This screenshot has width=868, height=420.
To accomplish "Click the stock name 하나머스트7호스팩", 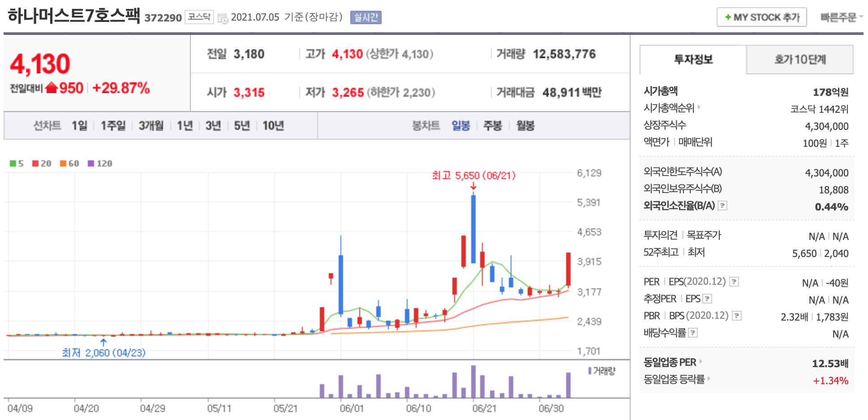I will coord(74,16).
